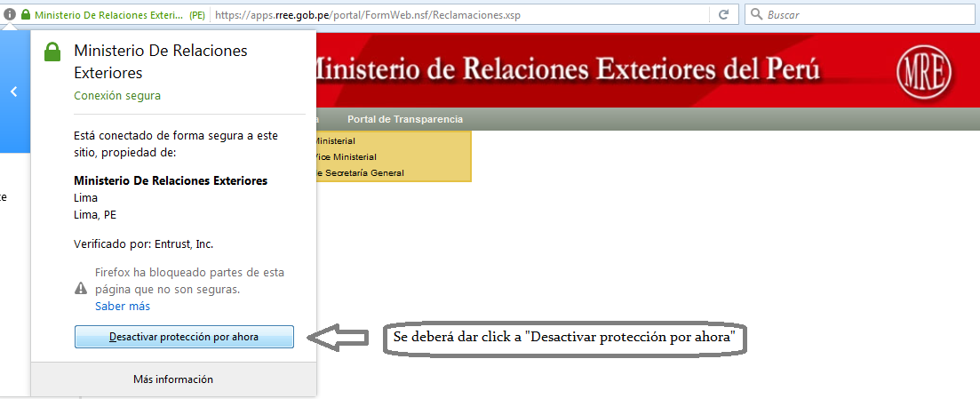
Task: Select the Ministerial menu entry
Action: (334, 141)
